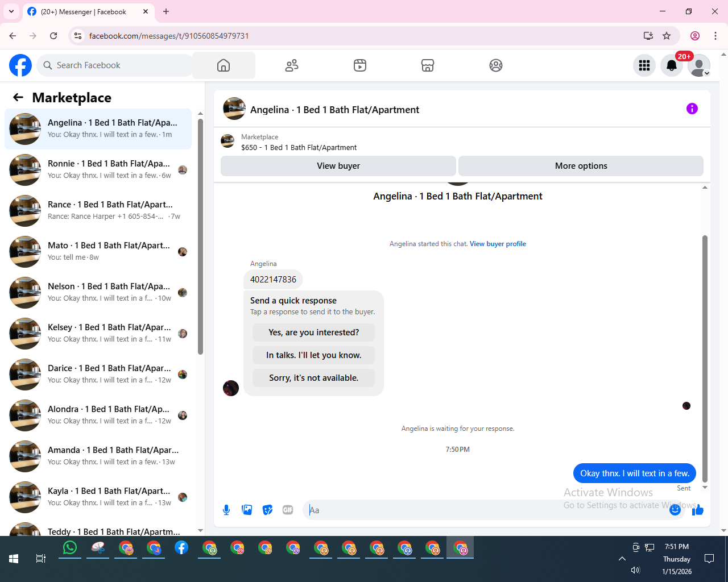
Task: Send quick response 'Sorry, it's not available.'
Action: 314,378
